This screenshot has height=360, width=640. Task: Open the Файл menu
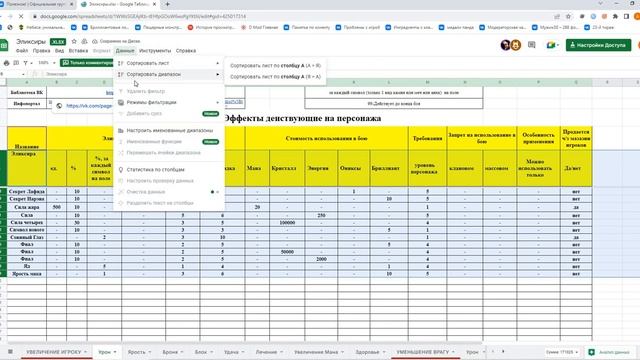(22, 51)
